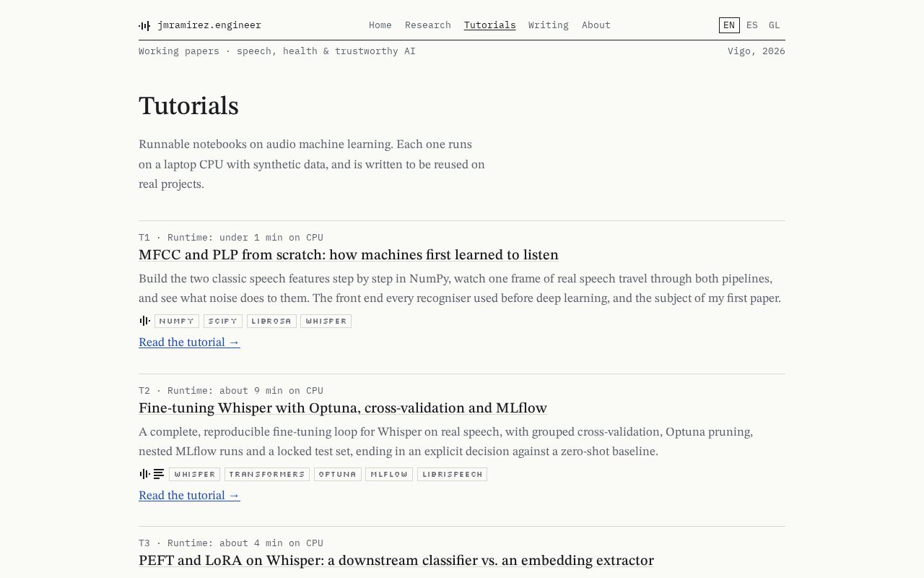This screenshot has height=578, width=924.
Task: Click the intro paragraph starting 'Runnable notebooks on audio'
Action: click(312, 164)
